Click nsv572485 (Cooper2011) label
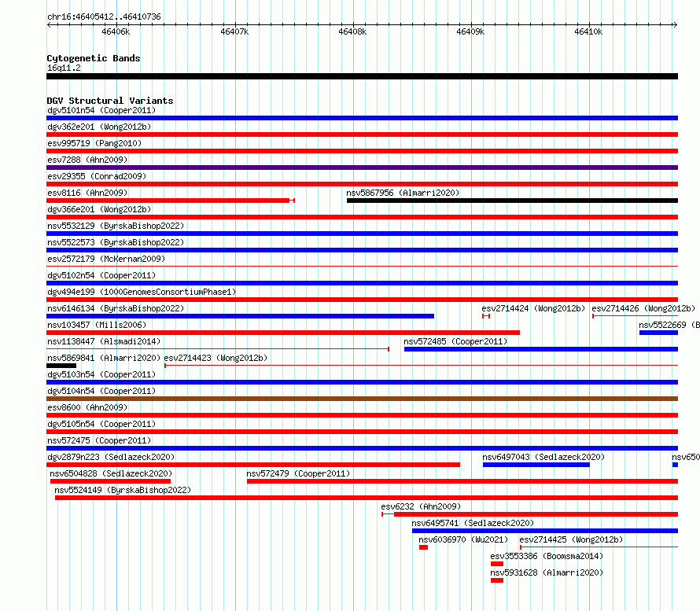The height and width of the screenshot is (611, 700). (x=455, y=341)
